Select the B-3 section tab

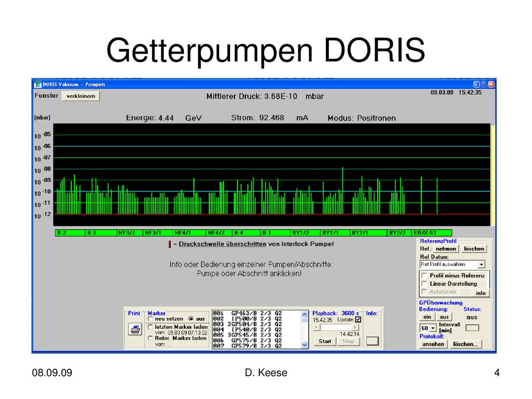[101, 233]
